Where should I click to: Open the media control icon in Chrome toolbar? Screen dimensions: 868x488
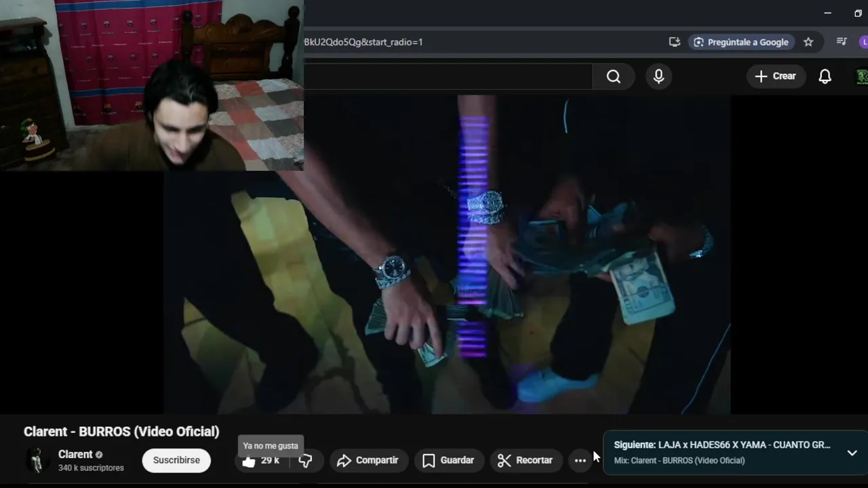coord(842,42)
